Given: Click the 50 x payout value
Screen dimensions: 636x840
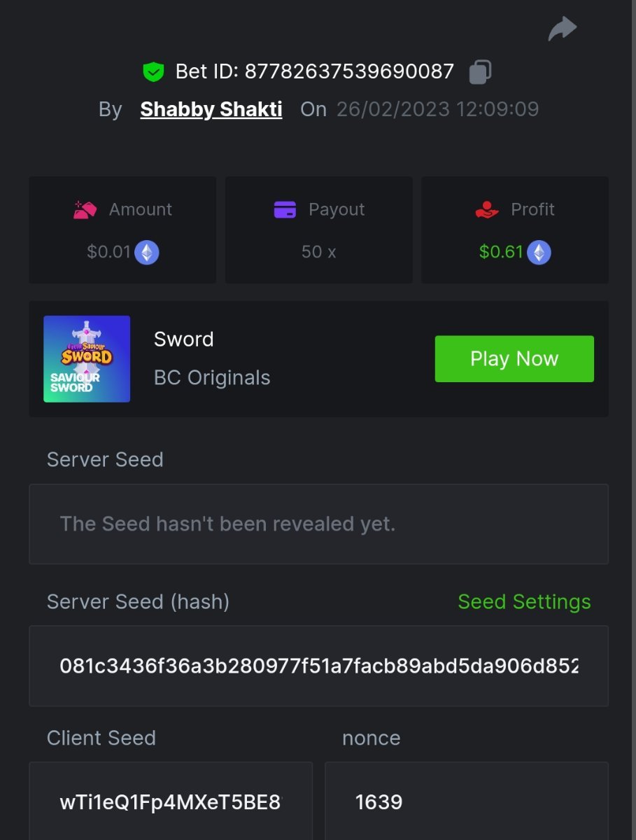Looking at the screenshot, I should point(318,252).
